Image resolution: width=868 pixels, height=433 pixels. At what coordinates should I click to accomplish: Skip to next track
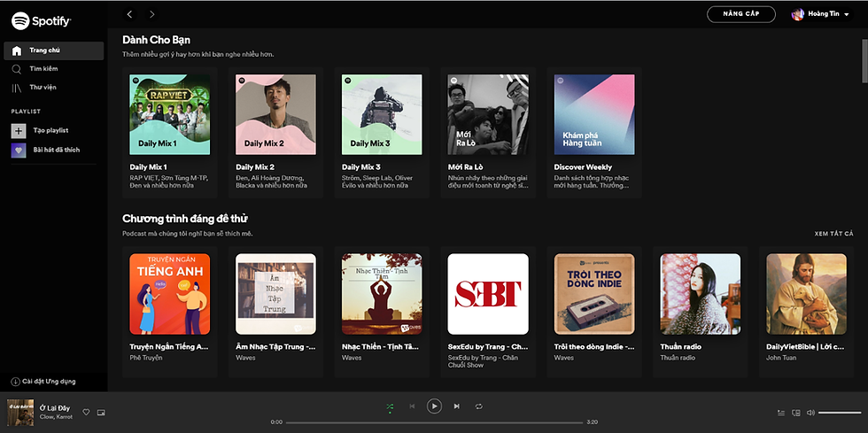pyautogui.click(x=457, y=406)
